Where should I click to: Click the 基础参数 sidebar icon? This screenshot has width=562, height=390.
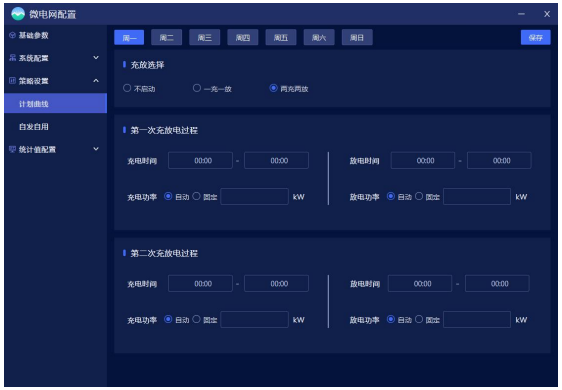coord(13,35)
